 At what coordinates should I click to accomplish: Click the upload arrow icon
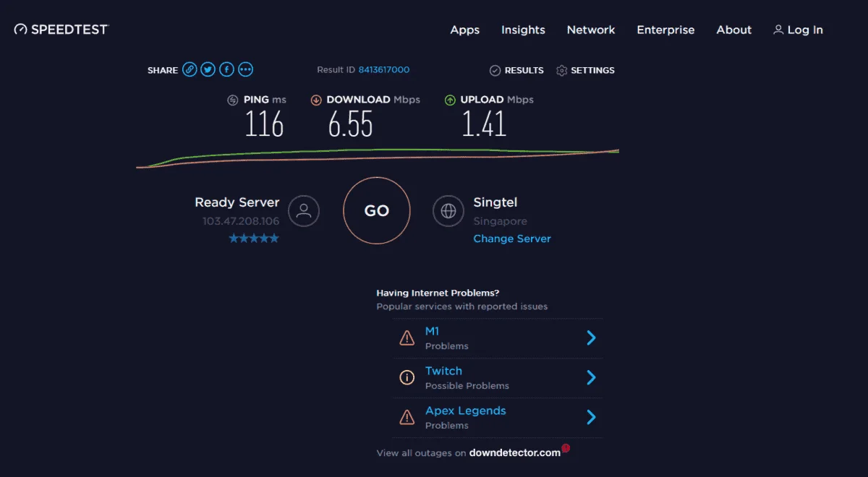(450, 100)
